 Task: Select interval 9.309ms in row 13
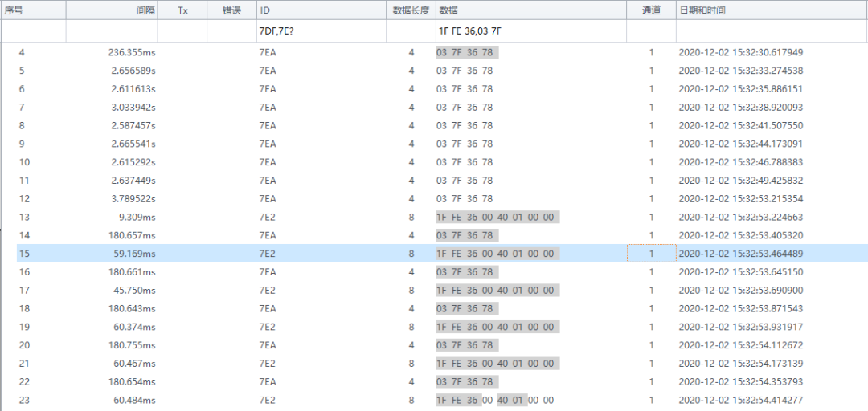136,217
